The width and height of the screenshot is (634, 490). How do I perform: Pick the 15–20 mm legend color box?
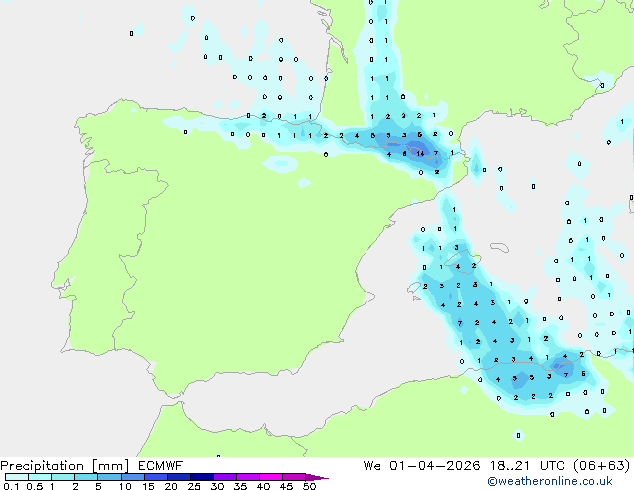pos(156,477)
